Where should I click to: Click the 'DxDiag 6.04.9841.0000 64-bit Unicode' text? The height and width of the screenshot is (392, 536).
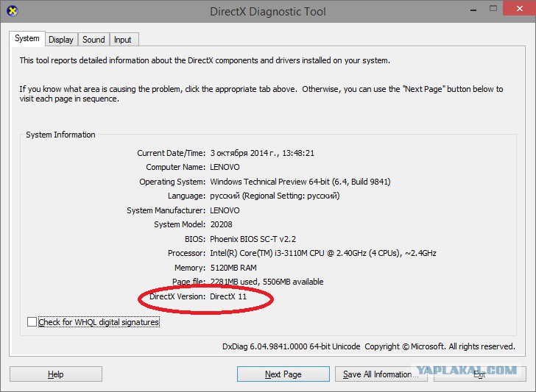click(x=292, y=346)
